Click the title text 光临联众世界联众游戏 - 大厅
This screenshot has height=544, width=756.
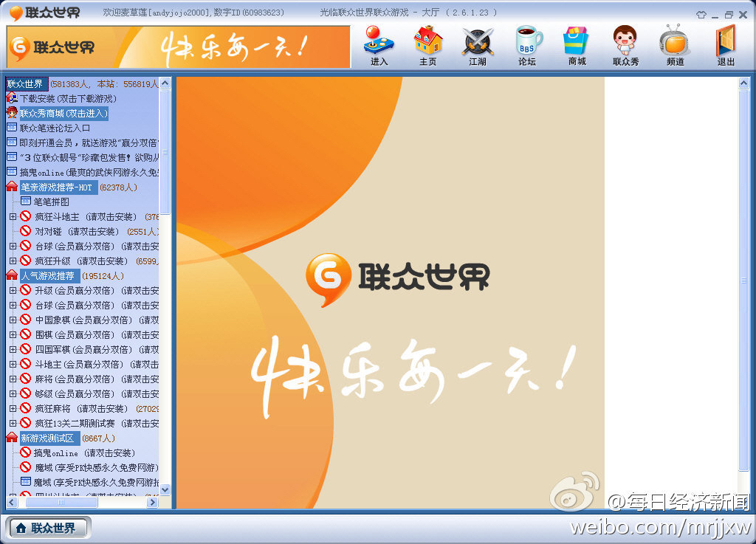click(379, 13)
